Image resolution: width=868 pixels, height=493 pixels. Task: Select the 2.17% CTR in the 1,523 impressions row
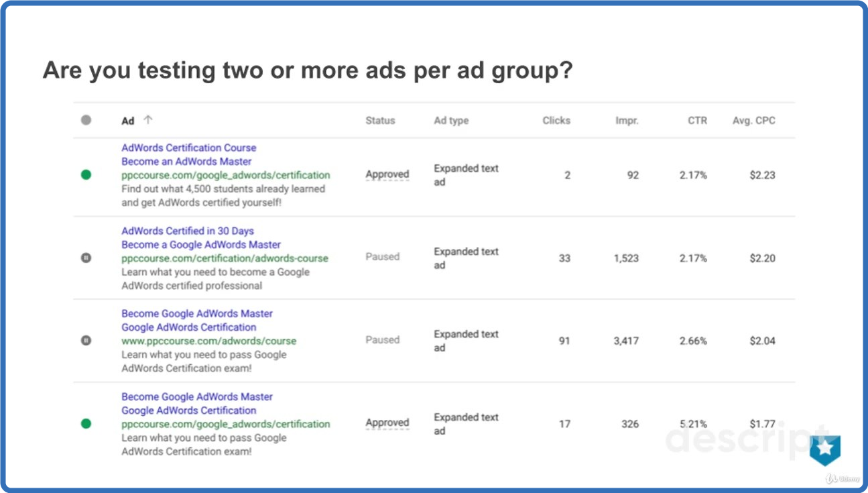[x=694, y=258]
